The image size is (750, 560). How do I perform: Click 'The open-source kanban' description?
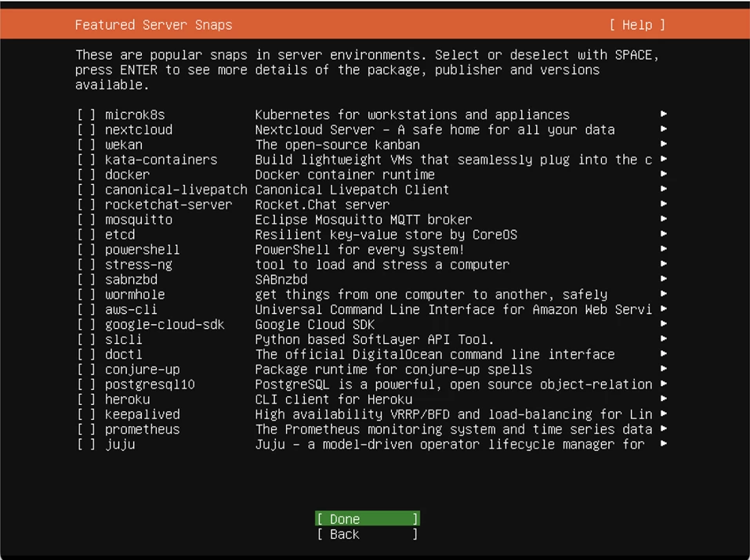(337, 145)
